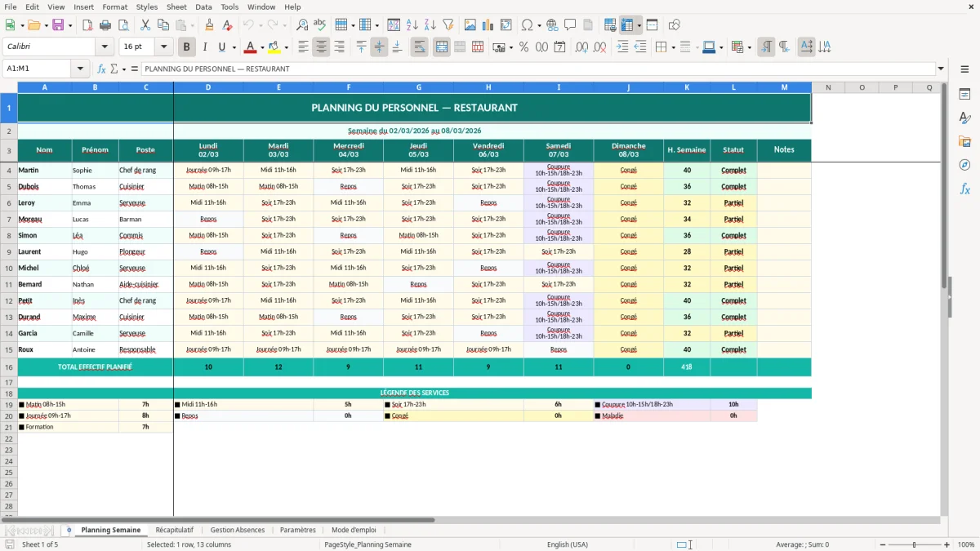The height and width of the screenshot is (551, 980).
Task: Switch to Mode d'emploi sheet tab
Action: click(x=354, y=530)
